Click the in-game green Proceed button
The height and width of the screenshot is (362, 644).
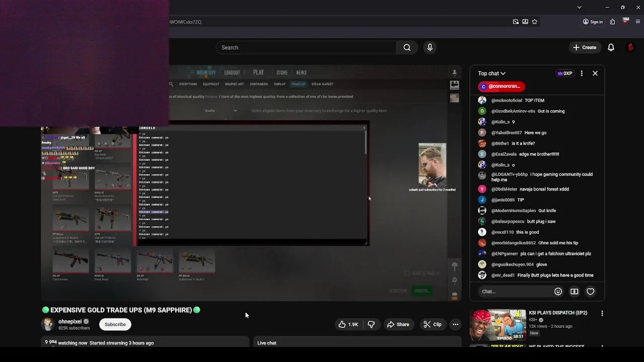click(422, 291)
